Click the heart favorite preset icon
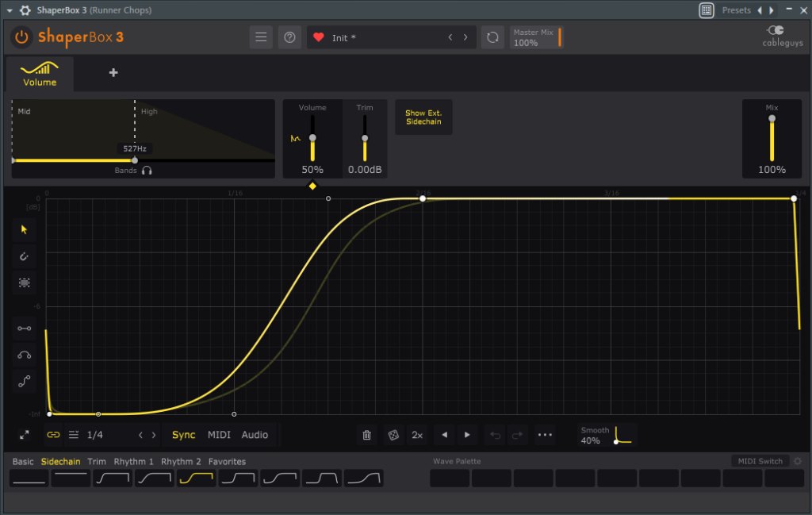 click(x=319, y=37)
